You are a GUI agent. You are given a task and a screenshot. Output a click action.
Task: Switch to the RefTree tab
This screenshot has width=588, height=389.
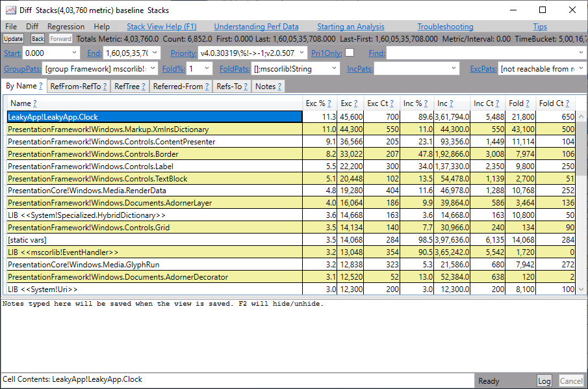(x=129, y=87)
